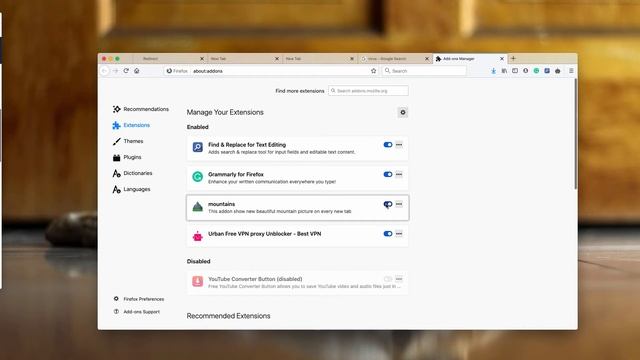Focus the toolbar Search box

click(424, 71)
